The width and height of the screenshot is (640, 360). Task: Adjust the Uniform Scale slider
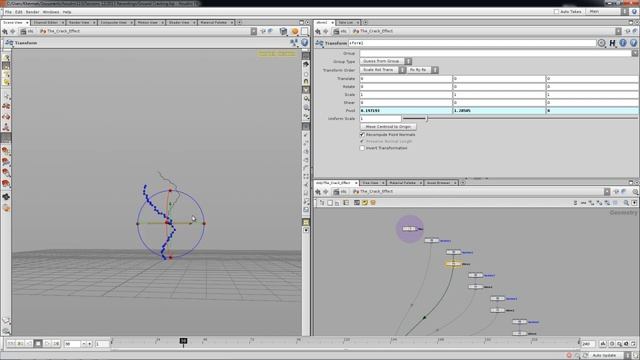427,118
